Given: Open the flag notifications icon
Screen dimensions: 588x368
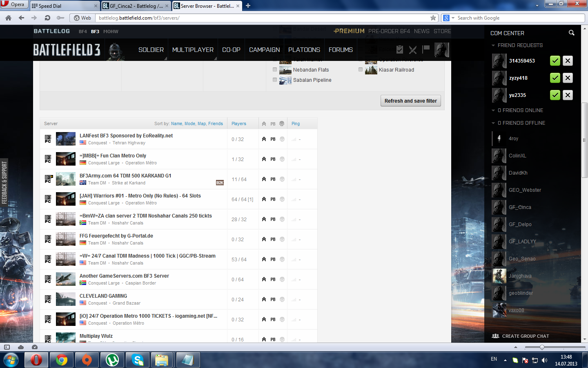Looking at the screenshot, I should [x=426, y=49].
